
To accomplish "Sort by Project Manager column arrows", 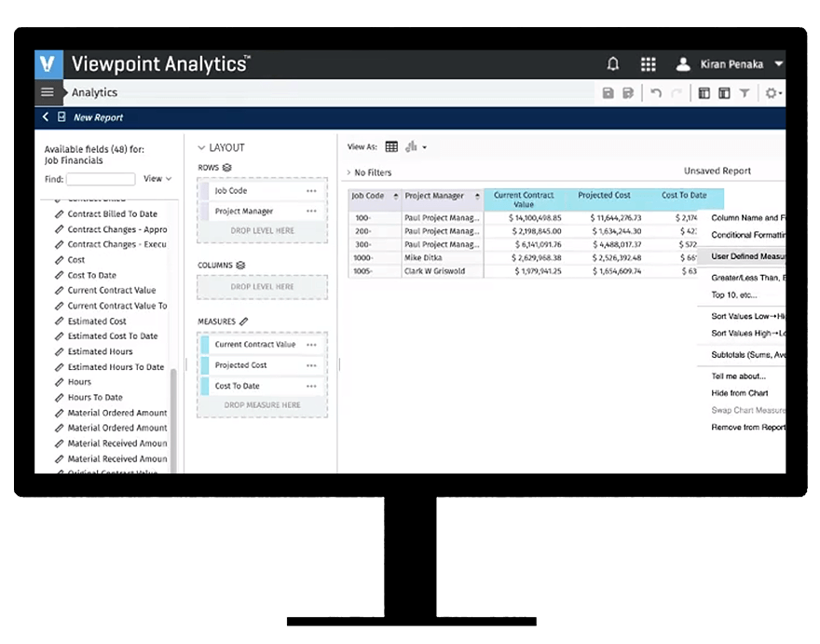I will 477,196.
